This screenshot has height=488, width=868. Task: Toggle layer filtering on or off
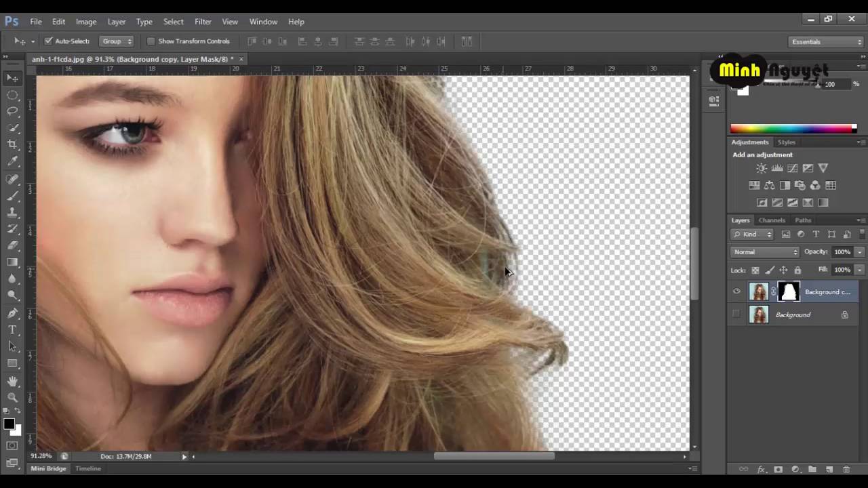pos(863,235)
